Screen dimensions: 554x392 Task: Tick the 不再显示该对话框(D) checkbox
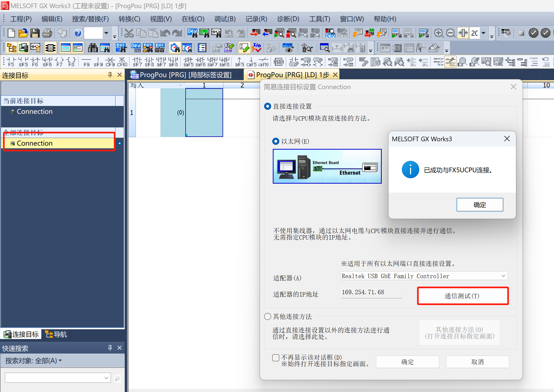[276, 357]
